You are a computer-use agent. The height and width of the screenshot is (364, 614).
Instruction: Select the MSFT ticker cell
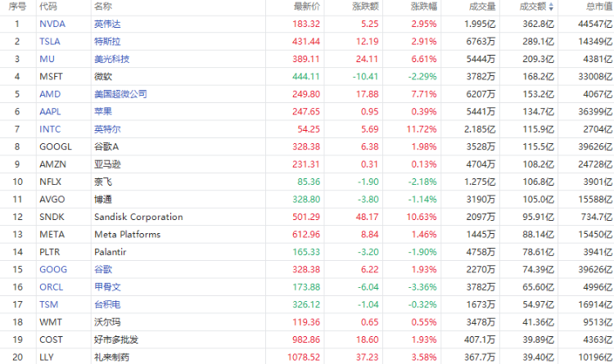(51, 76)
